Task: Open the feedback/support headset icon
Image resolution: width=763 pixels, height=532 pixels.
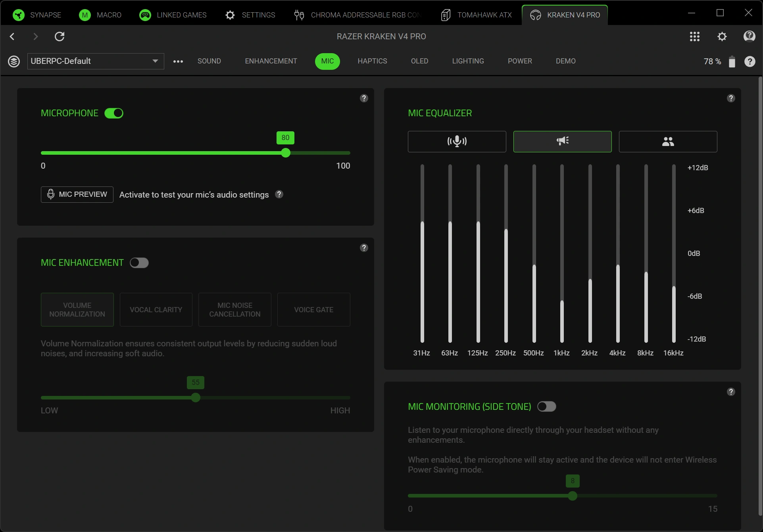Action: [x=749, y=36]
